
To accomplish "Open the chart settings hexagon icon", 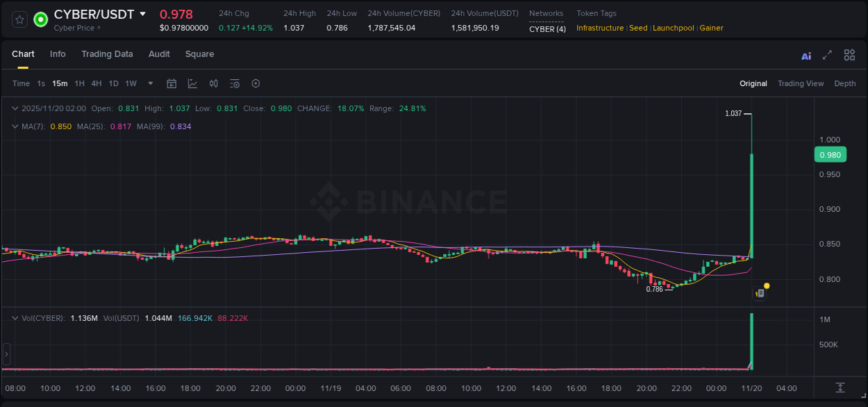I will coord(255,83).
